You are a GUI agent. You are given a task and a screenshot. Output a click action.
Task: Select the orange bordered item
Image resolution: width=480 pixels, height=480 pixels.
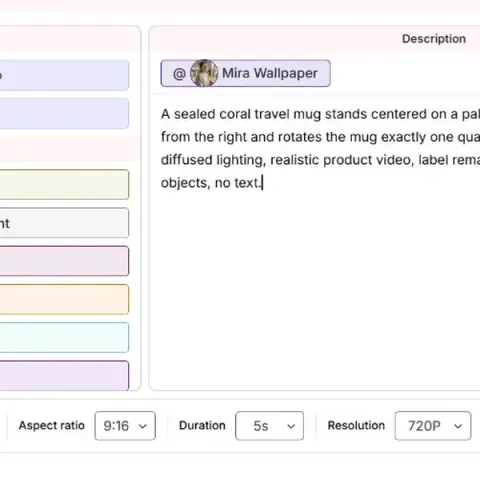(64, 299)
